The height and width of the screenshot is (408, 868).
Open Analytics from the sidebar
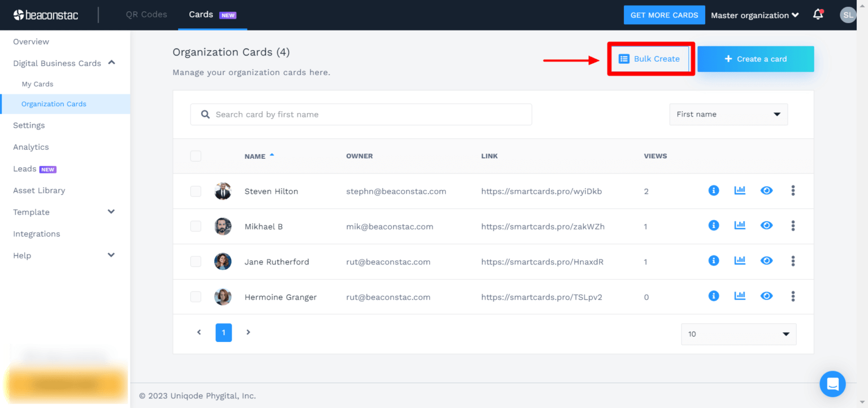click(x=31, y=147)
